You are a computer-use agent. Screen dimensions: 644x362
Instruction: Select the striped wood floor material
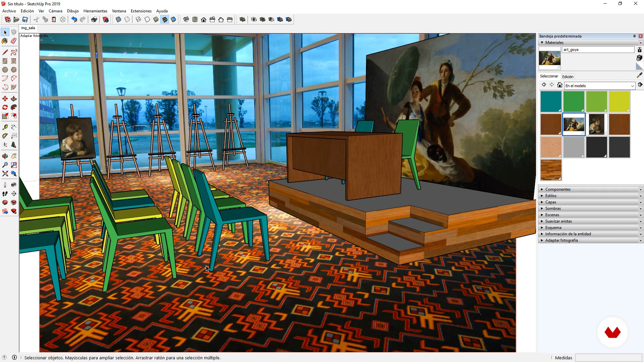coord(551,170)
